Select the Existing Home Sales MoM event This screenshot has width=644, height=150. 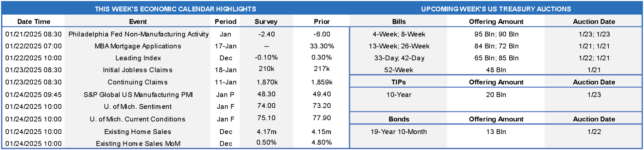pos(138,143)
